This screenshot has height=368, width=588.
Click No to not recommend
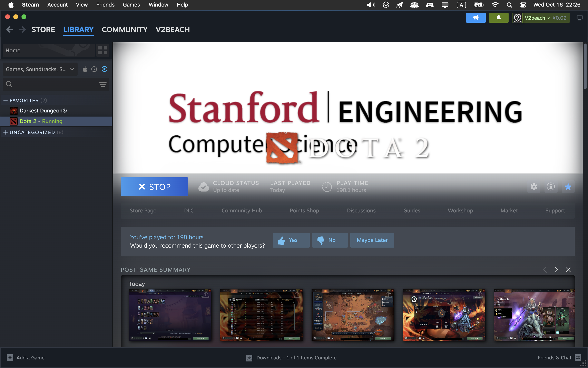330,240
